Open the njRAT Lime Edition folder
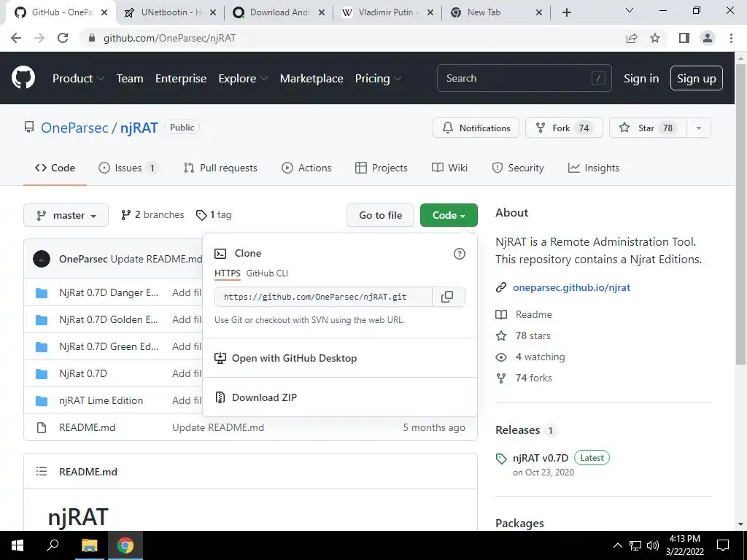 101,400
